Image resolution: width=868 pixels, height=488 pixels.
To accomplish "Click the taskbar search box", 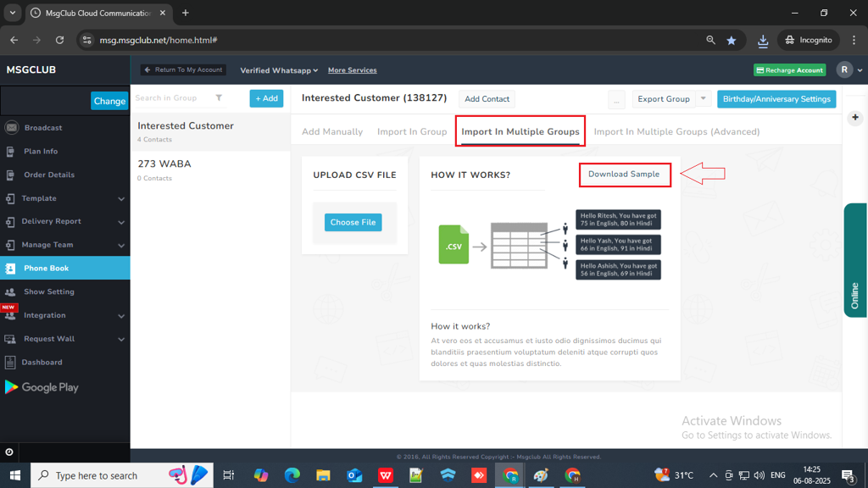I will pos(122,475).
